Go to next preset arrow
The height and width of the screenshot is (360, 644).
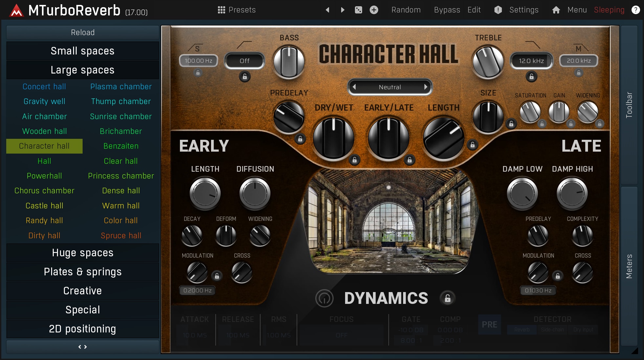tap(343, 10)
